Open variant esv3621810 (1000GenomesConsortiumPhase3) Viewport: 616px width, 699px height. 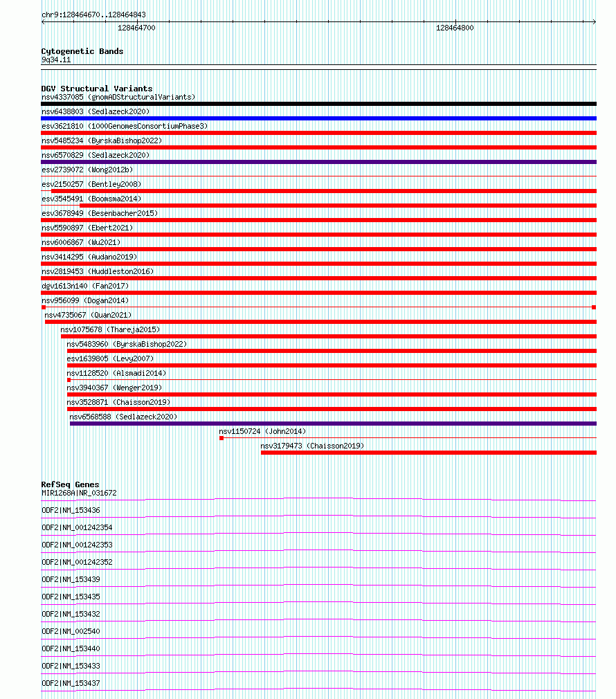point(125,126)
